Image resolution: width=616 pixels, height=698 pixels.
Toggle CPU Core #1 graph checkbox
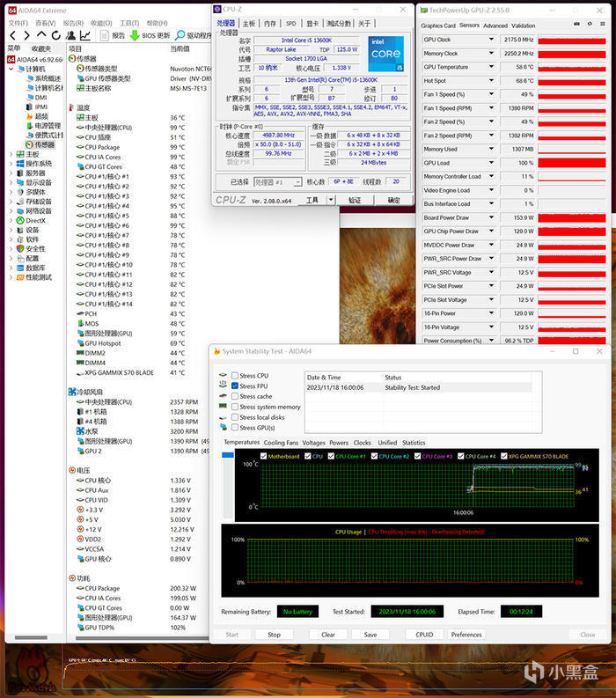pos(331,456)
